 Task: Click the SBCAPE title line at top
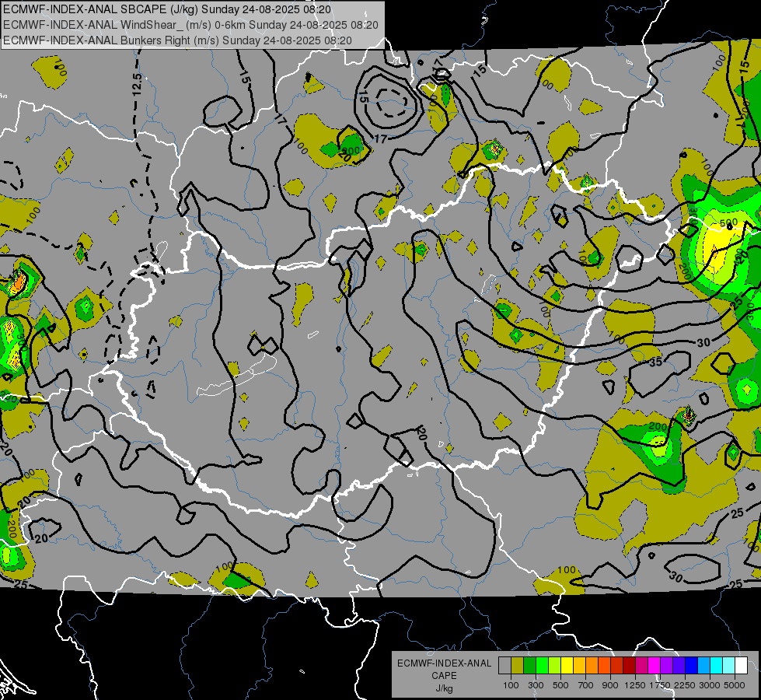click(167, 9)
